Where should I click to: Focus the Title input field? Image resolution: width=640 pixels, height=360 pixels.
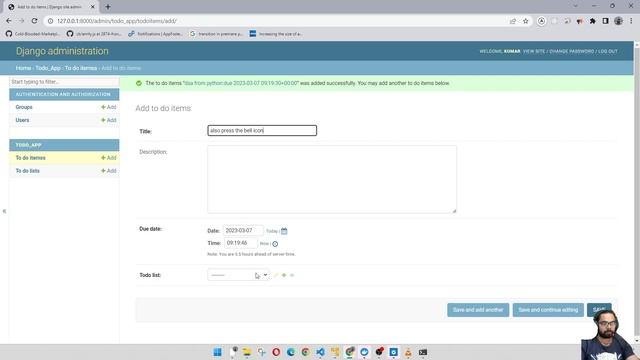tap(262, 131)
